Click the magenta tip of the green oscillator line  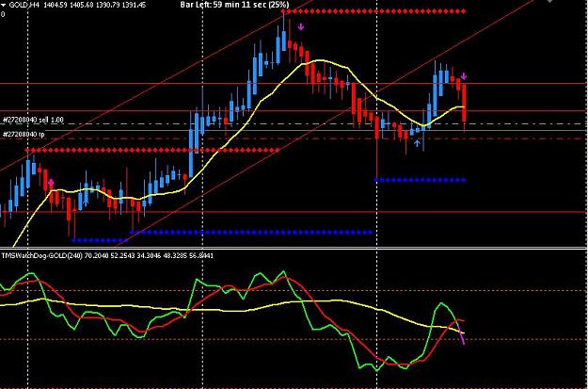pyautogui.click(x=462, y=337)
